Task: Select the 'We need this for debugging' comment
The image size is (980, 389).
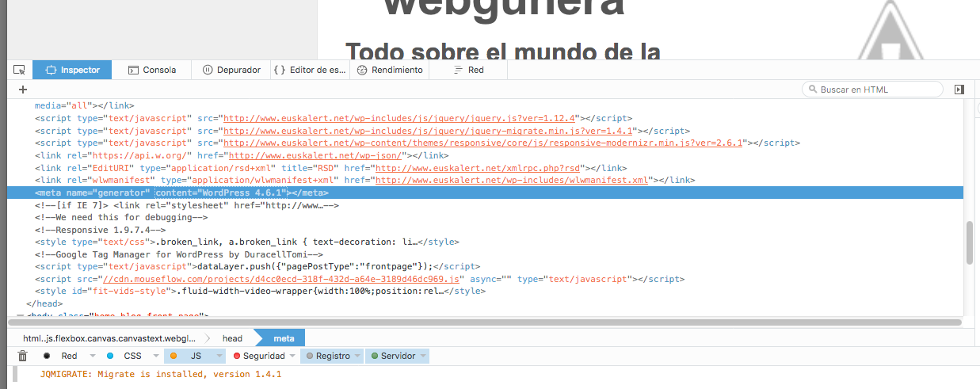Action: (x=121, y=217)
